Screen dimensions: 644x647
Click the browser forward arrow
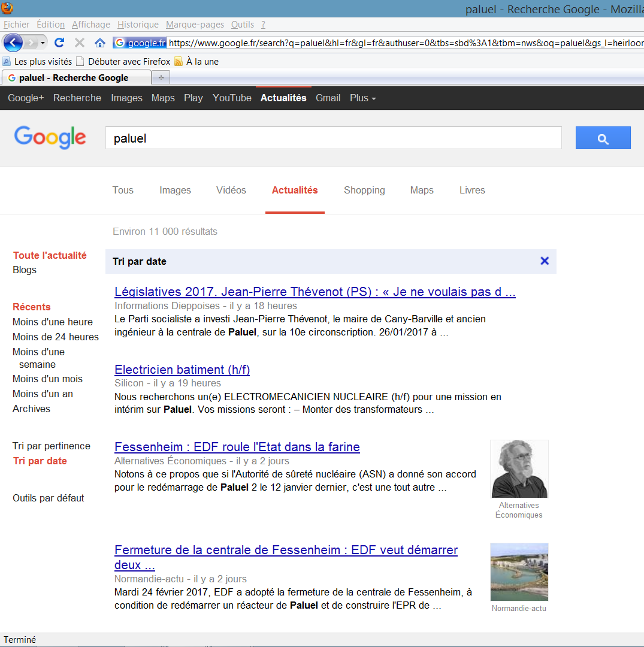click(31, 43)
